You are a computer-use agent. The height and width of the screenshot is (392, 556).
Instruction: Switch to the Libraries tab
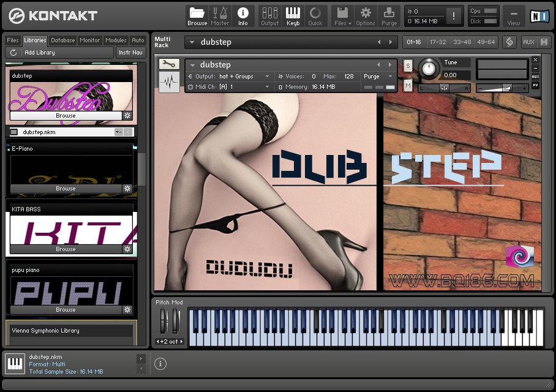click(x=35, y=40)
